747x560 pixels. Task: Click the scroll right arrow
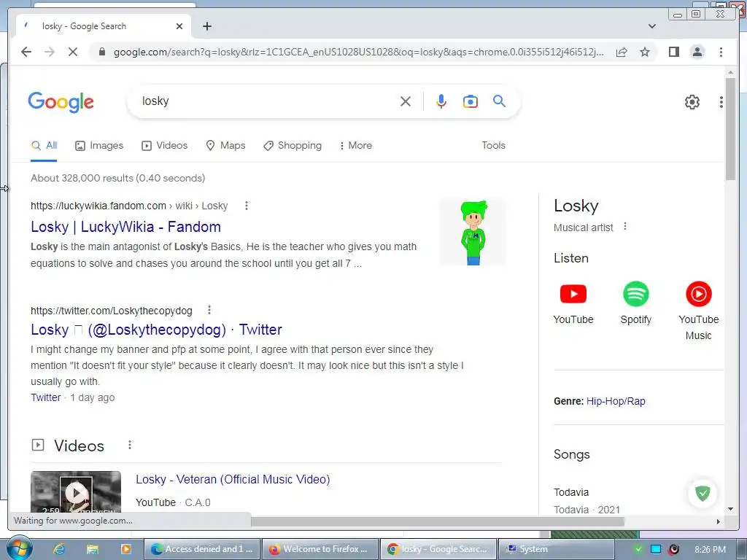(719, 521)
